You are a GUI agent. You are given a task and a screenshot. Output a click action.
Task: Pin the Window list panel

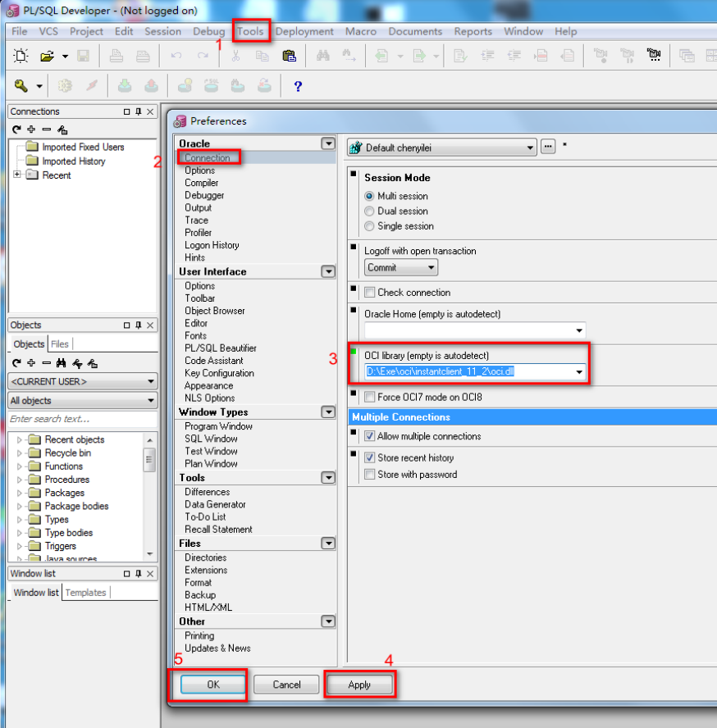click(x=139, y=574)
